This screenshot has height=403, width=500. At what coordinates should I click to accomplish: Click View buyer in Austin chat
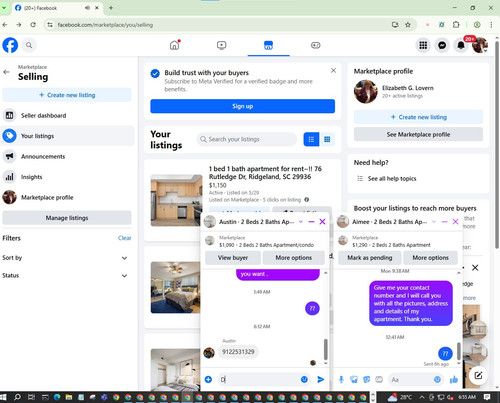pyautogui.click(x=233, y=258)
